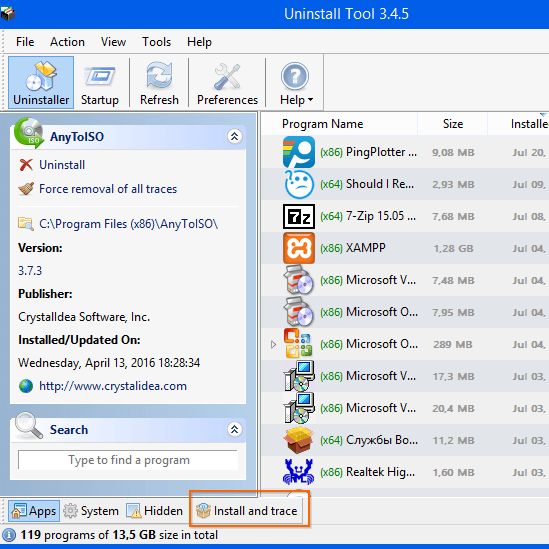Collapse the Search panel

[x=234, y=429]
